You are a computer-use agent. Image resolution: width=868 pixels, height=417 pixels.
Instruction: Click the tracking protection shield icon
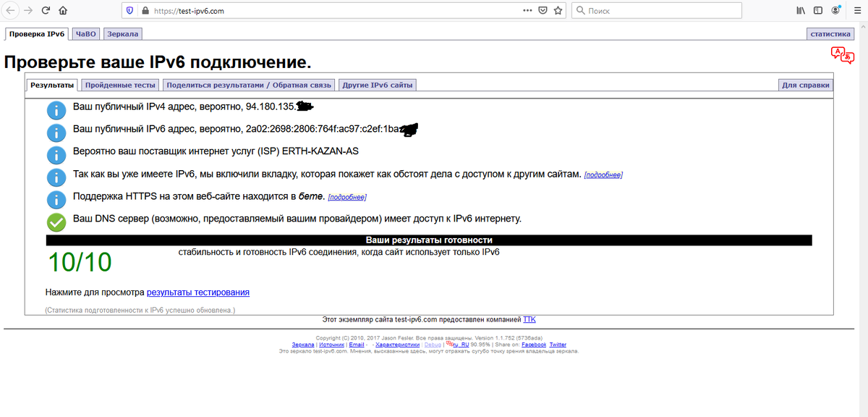130,11
